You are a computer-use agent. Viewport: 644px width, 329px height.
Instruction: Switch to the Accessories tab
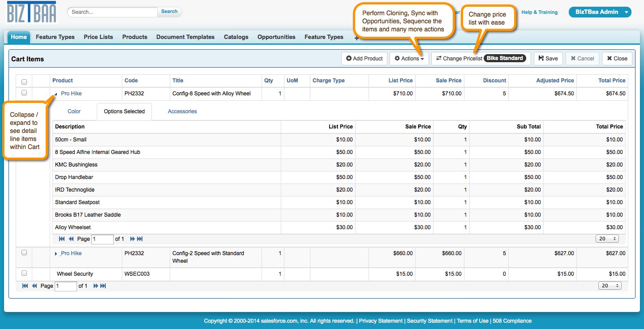click(182, 111)
